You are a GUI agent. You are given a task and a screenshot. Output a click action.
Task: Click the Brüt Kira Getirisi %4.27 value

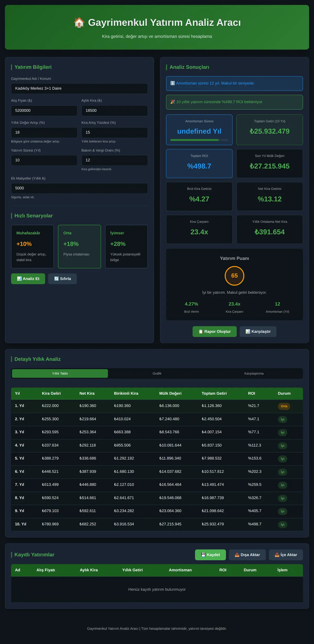click(x=199, y=199)
